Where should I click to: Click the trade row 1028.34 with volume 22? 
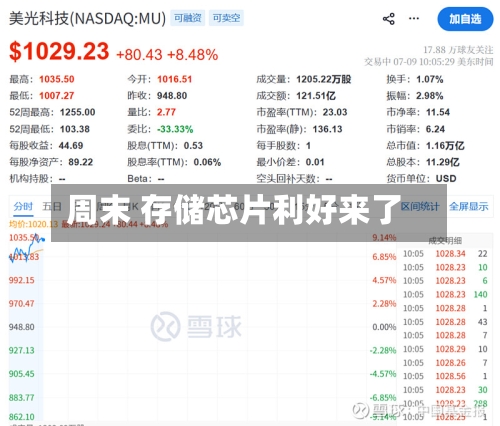[x=445, y=254]
